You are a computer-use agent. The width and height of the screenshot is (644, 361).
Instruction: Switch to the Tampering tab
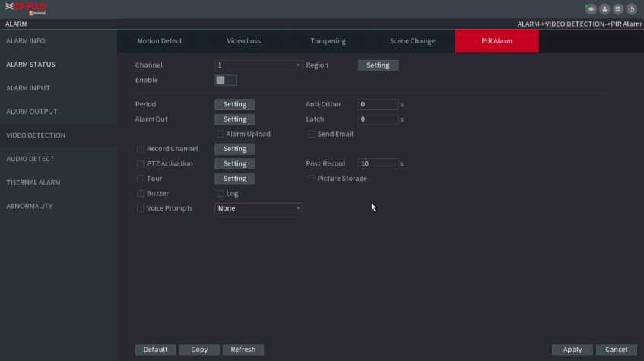(328, 41)
